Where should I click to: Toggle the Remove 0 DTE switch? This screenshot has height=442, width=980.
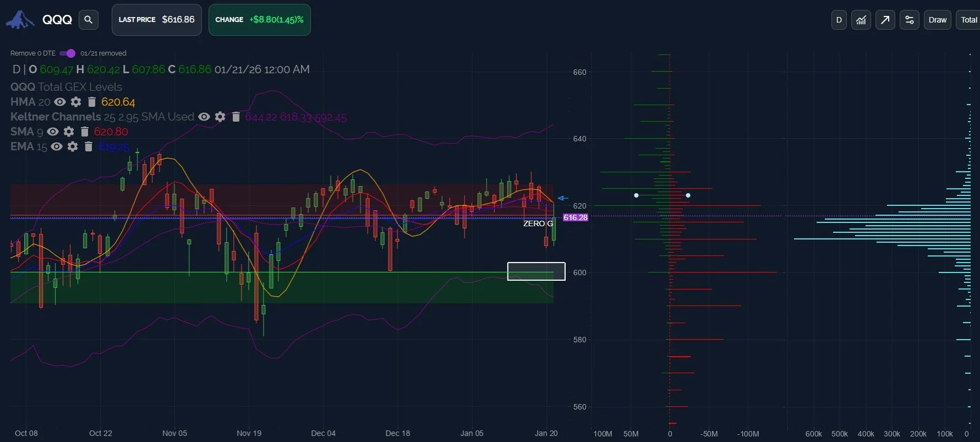pos(67,53)
